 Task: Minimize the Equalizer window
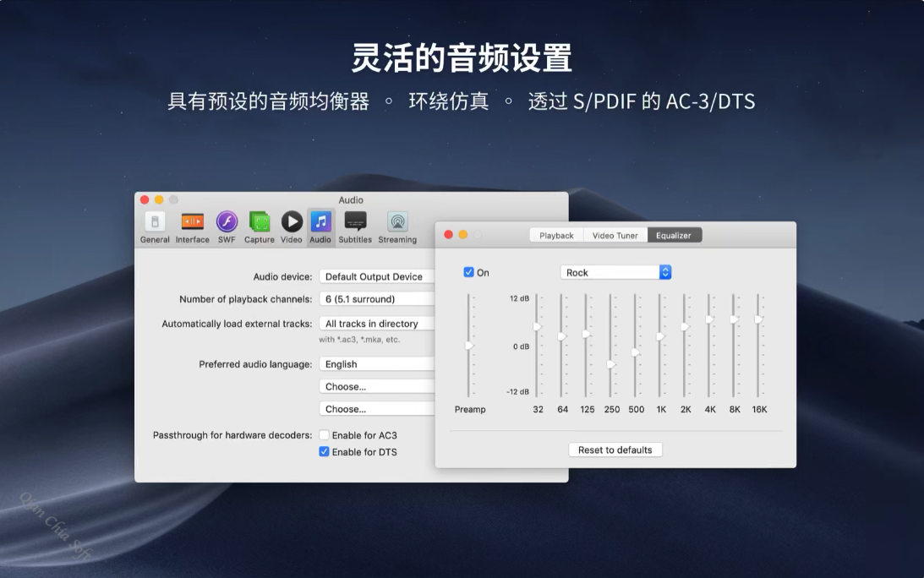click(463, 235)
